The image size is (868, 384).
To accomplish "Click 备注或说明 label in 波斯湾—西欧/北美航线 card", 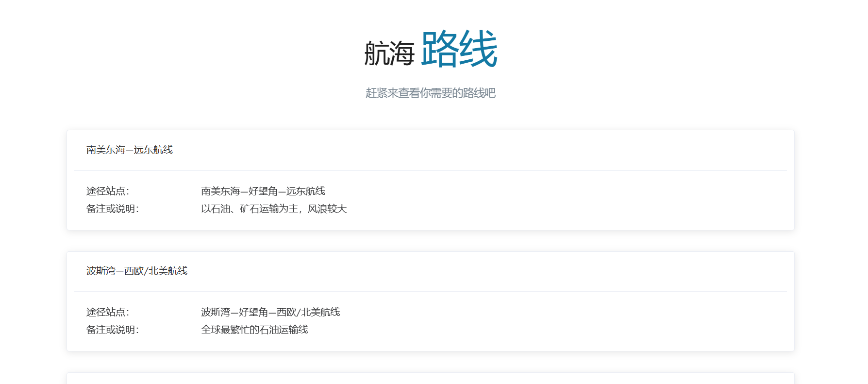I will pos(113,330).
